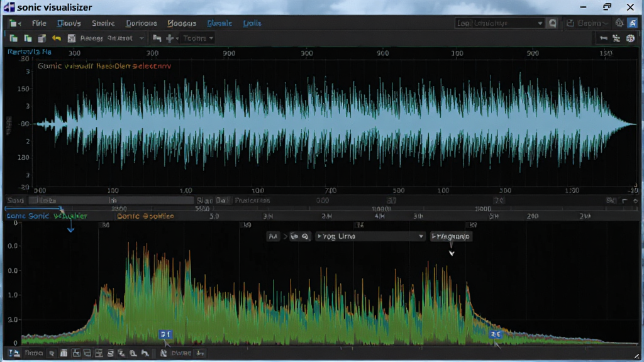This screenshot has height=362, width=644.
Task: Open the 'Snoilre' menu
Action: [103, 23]
